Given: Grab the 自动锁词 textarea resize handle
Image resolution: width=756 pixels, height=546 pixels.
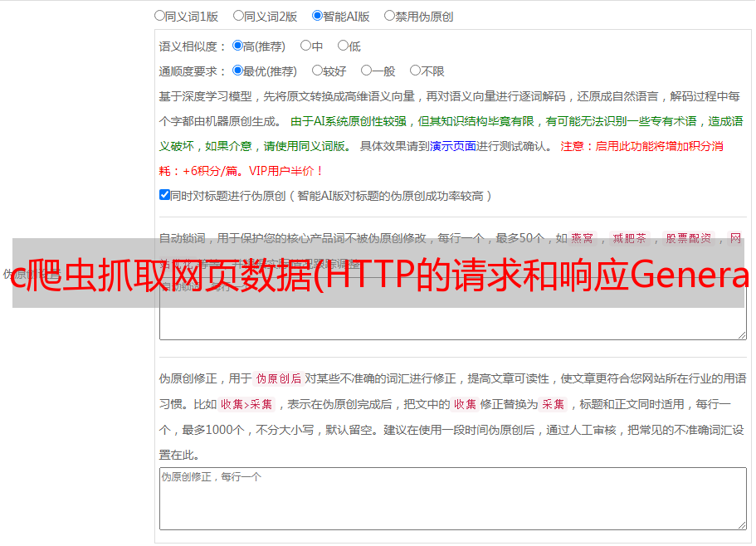Looking at the screenshot, I should pyautogui.click(x=742, y=335).
